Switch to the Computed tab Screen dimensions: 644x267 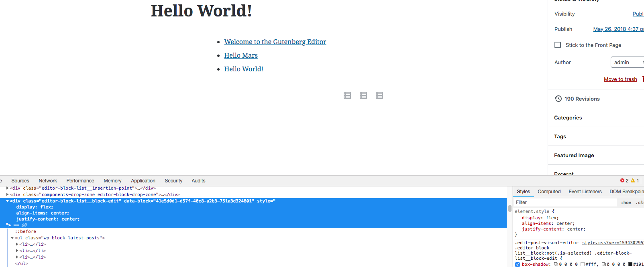[x=549, y=192]
